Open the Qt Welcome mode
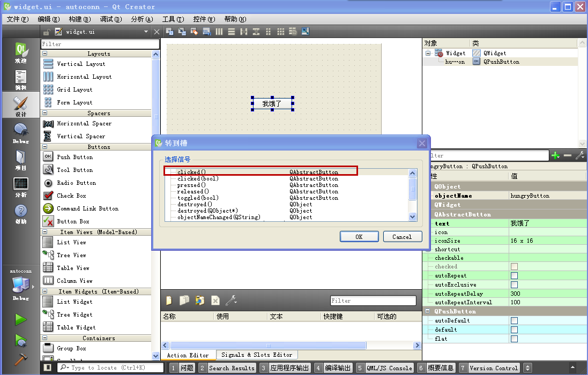Image resolution: width=588 pixels, height=375 pixels. pyautogui.click(x=20, y=52)
